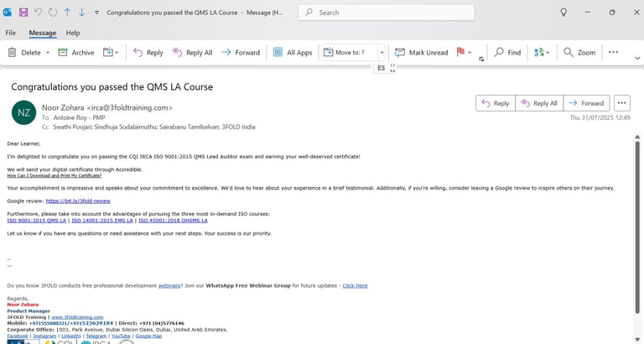Open the Tags dialog launcher icon
This screenshot has height=344, width=644.
point(481,60)
